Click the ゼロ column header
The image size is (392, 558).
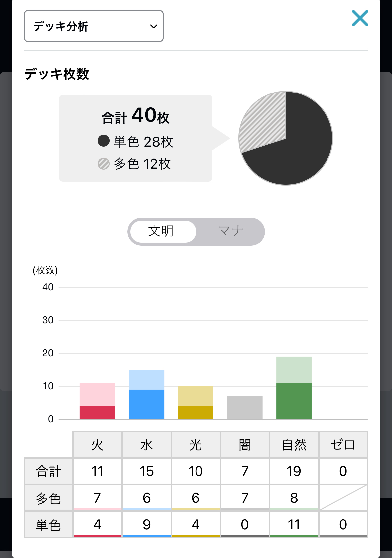tap(343, 445)
